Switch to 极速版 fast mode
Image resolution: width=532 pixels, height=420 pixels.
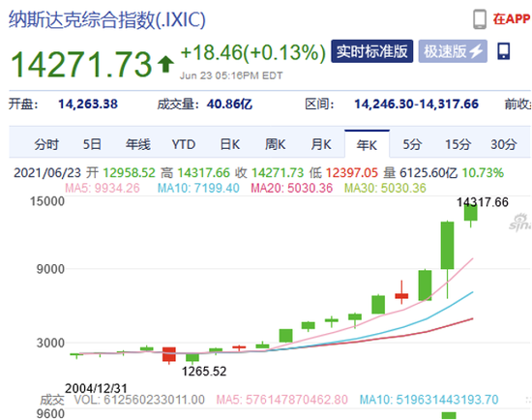(453, 51)
